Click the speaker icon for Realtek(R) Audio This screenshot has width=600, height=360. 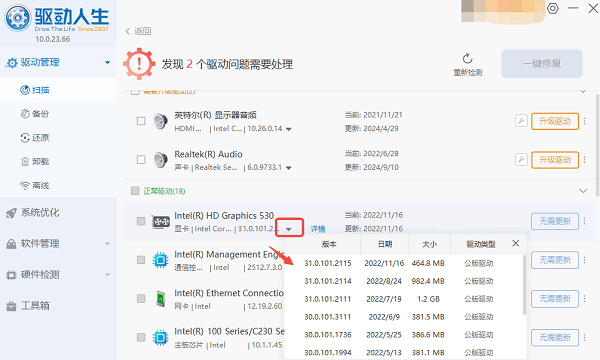point(160,160)
